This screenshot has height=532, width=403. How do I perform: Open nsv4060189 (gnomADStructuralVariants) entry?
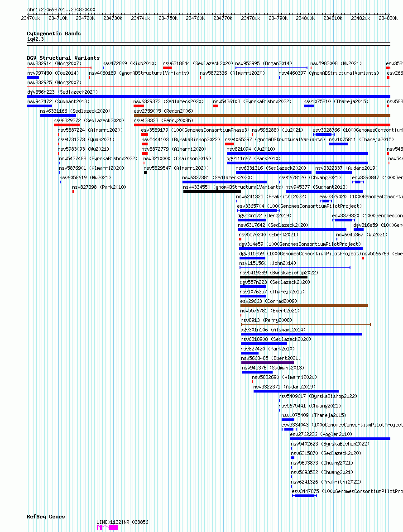139,73
